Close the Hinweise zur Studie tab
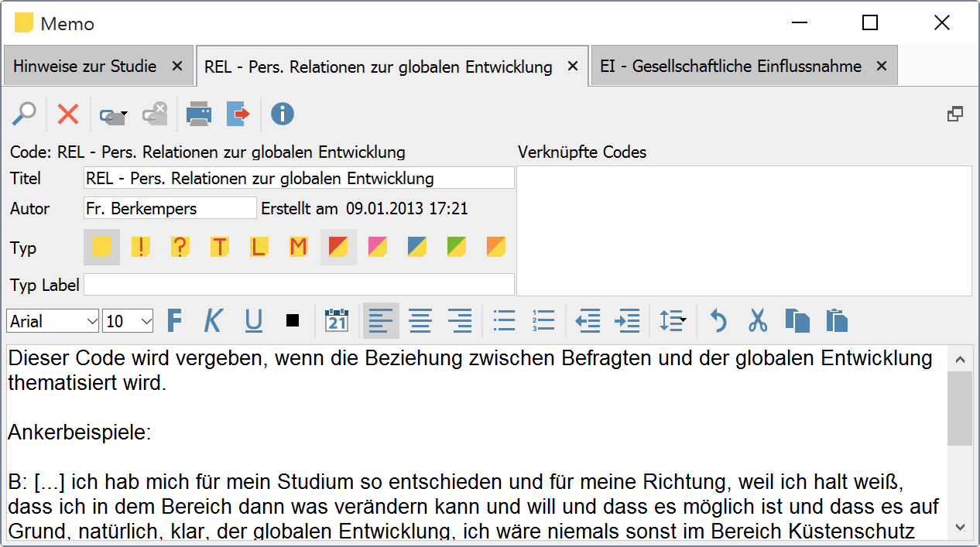The image size is (980, 547). (177, 67)
